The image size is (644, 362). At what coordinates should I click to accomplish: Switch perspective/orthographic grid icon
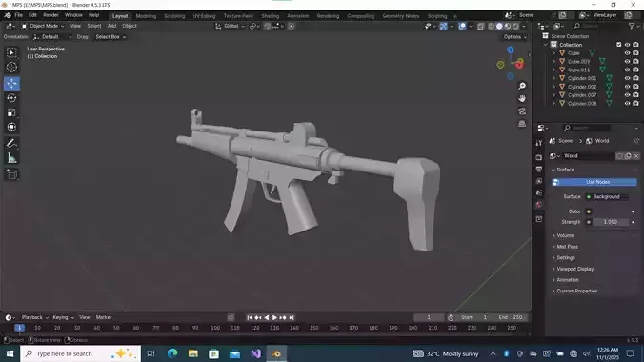[522, 124]
